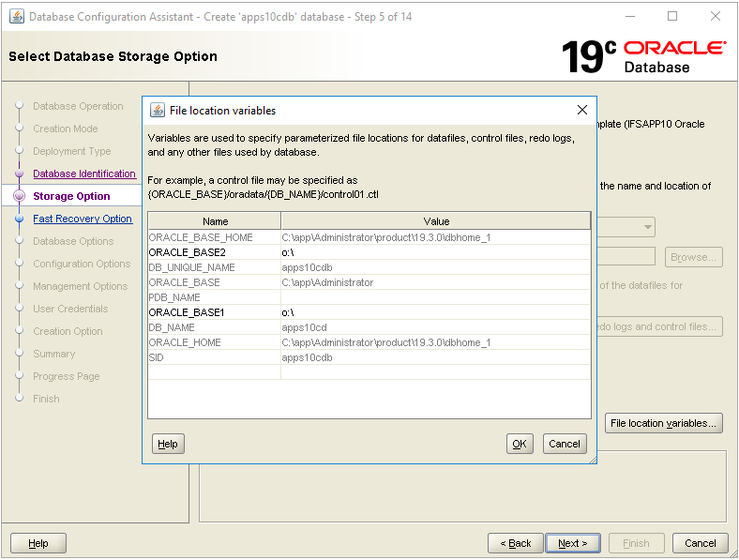Image resolution: width=739 pixels, height=560 pixels.
Task: Select ORACLE_BASE1 variable row
Action: (369, 312)
